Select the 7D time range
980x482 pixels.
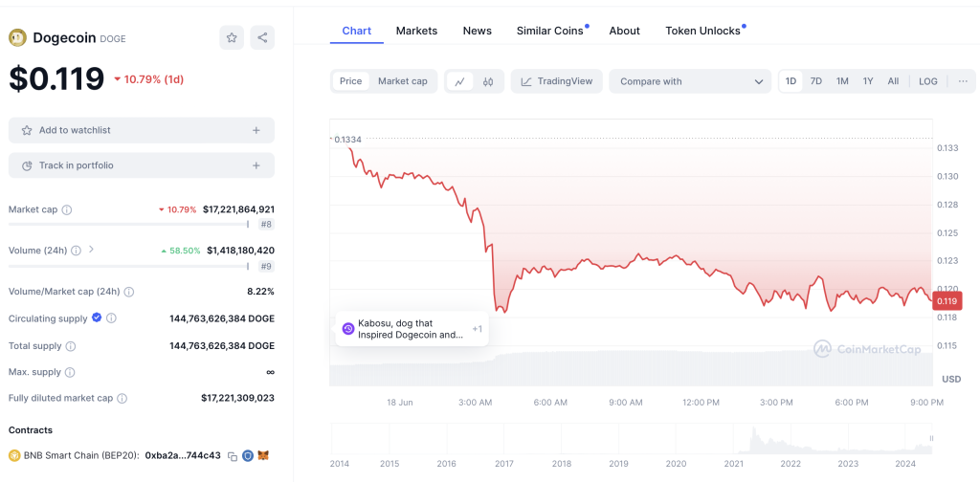815,81
